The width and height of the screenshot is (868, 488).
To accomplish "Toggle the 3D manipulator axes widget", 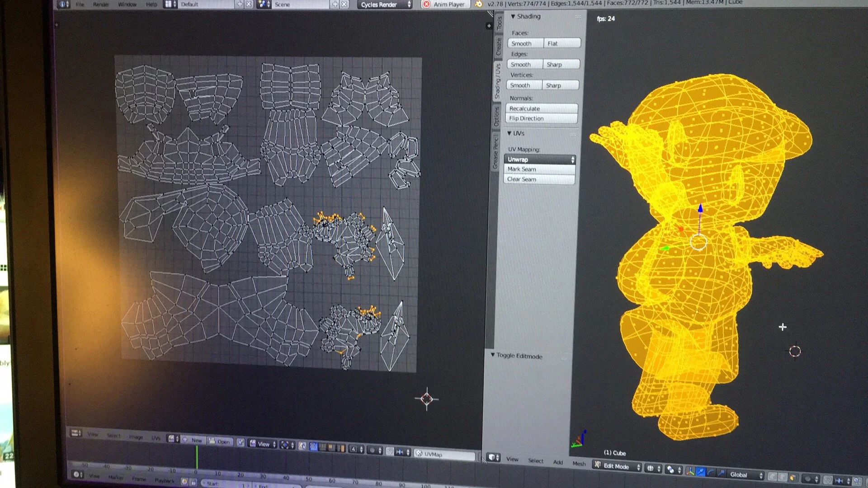I will tap(690, 471).
